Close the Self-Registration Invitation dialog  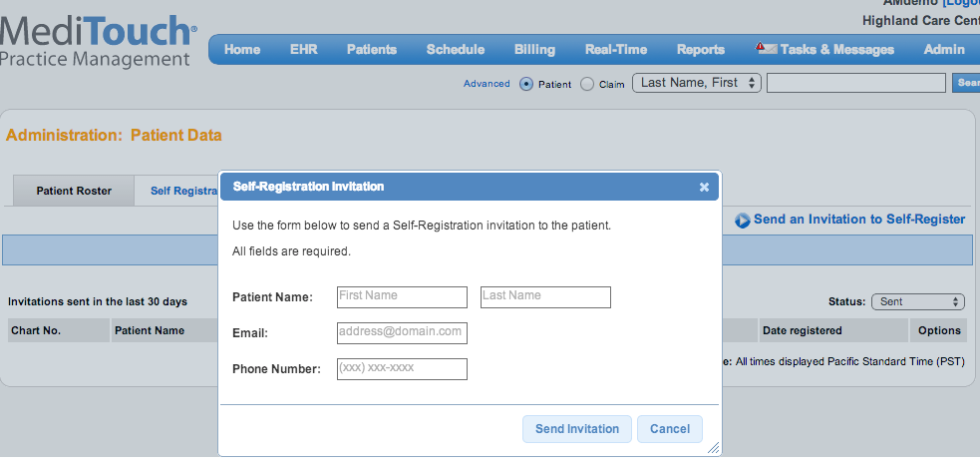click(x=704, y=187)
